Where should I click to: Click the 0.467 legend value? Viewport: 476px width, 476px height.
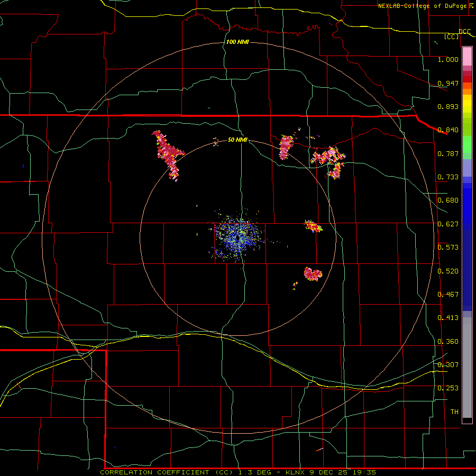[448, 295]
